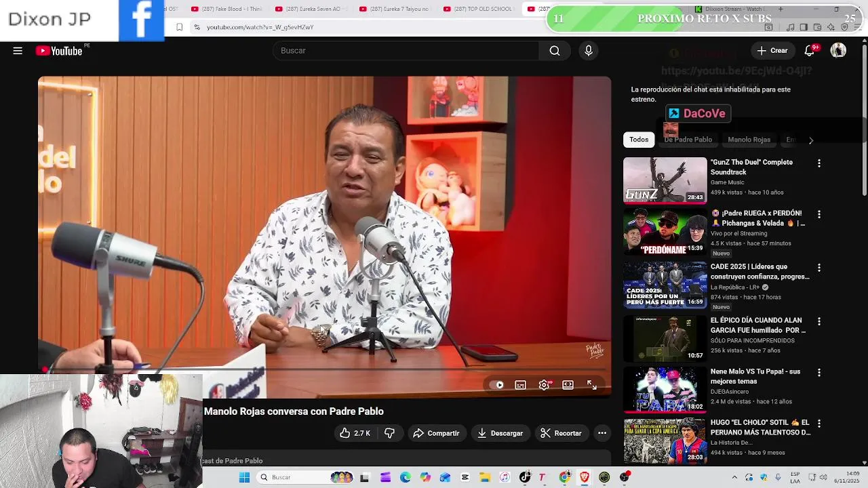Image resolution: width=868 pixels, height=488 pixels.
Task: Switch player to theater mode
Action: click(568, 385)
